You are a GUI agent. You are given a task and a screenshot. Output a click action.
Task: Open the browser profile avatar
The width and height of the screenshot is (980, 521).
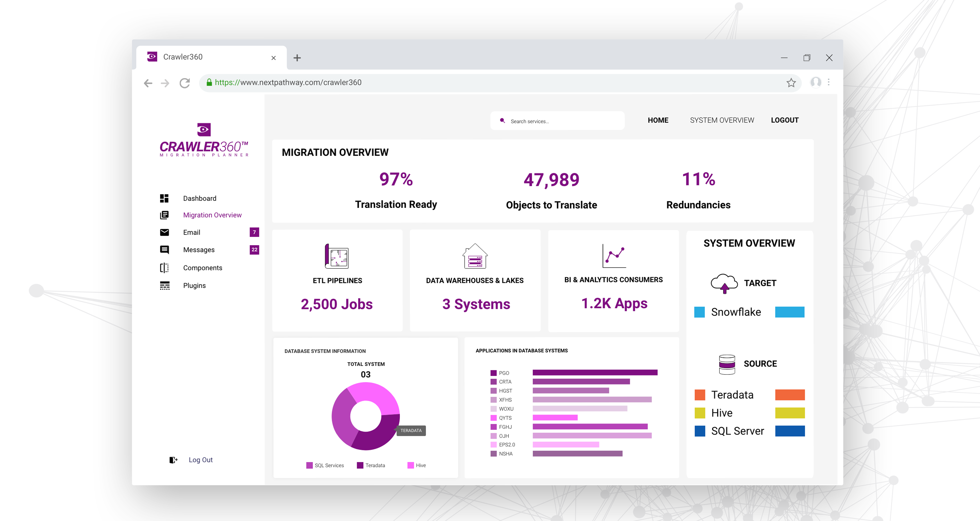tap(816, 82)
